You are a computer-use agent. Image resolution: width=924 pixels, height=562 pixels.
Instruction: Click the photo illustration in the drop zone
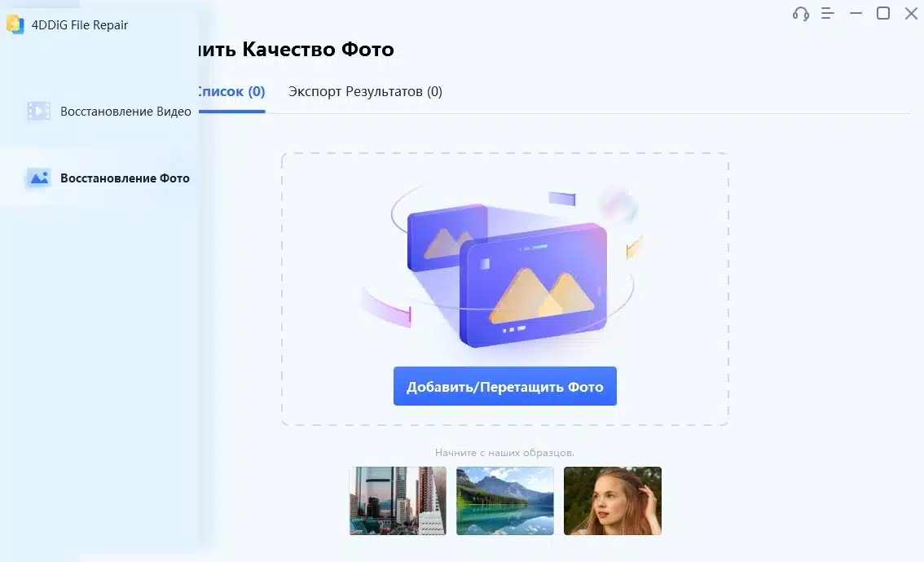click(x=505, y=270)
